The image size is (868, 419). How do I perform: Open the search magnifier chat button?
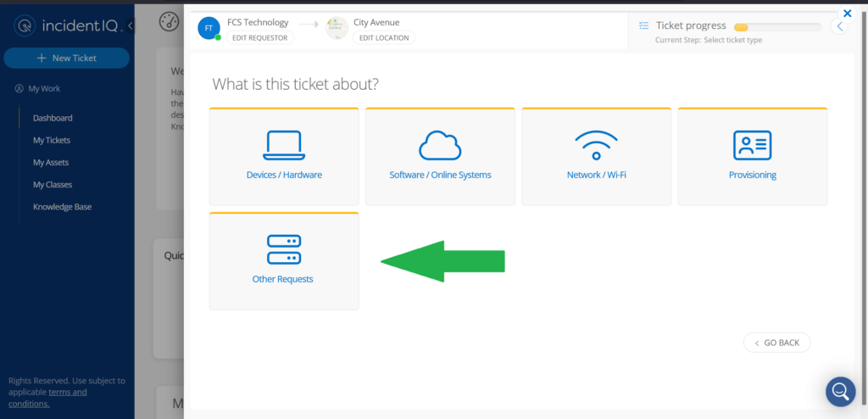[840, 392]
